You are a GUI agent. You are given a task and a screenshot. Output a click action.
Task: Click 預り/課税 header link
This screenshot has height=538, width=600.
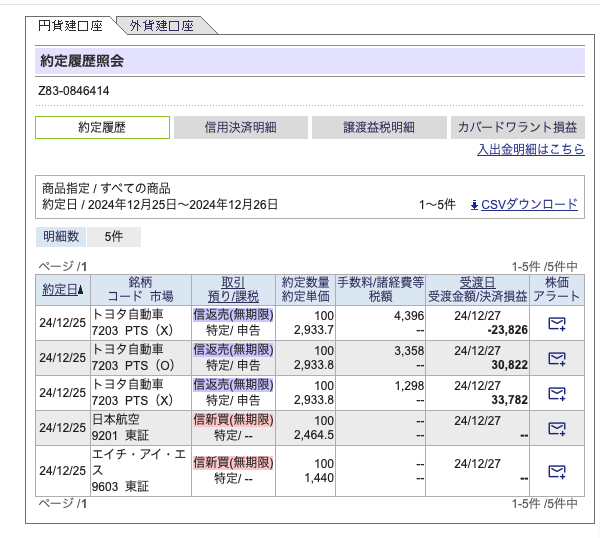click(232, 297)
